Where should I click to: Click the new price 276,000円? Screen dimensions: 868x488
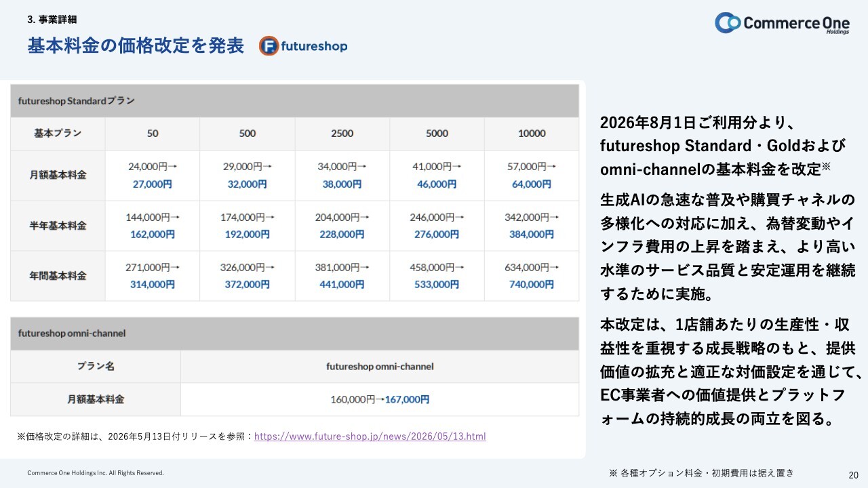[437, 235]
